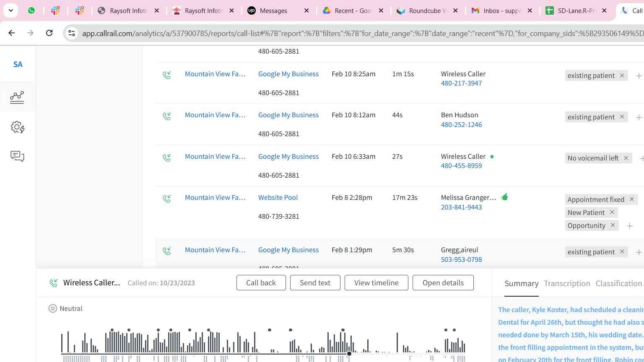The width and height of the screenshot is (644, 362).
Task: Close the Recent Google Drive tab
Action: pos(381,11)
